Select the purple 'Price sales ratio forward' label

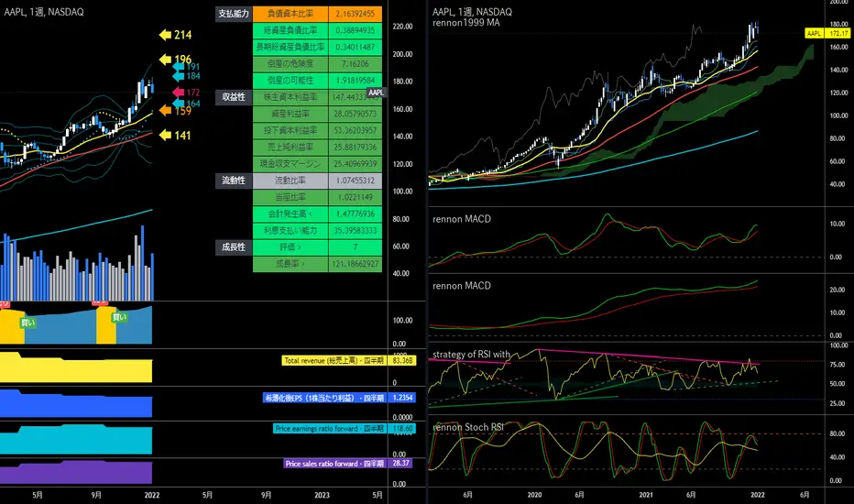coord(335,464)
